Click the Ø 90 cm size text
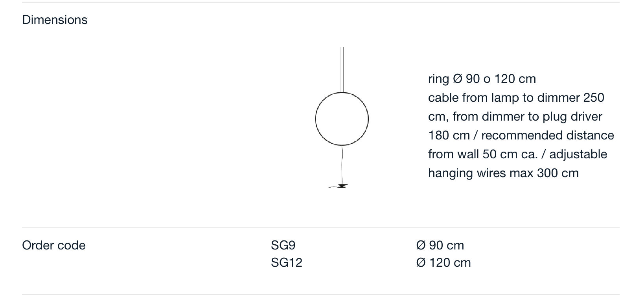 (x=440, y=245)
